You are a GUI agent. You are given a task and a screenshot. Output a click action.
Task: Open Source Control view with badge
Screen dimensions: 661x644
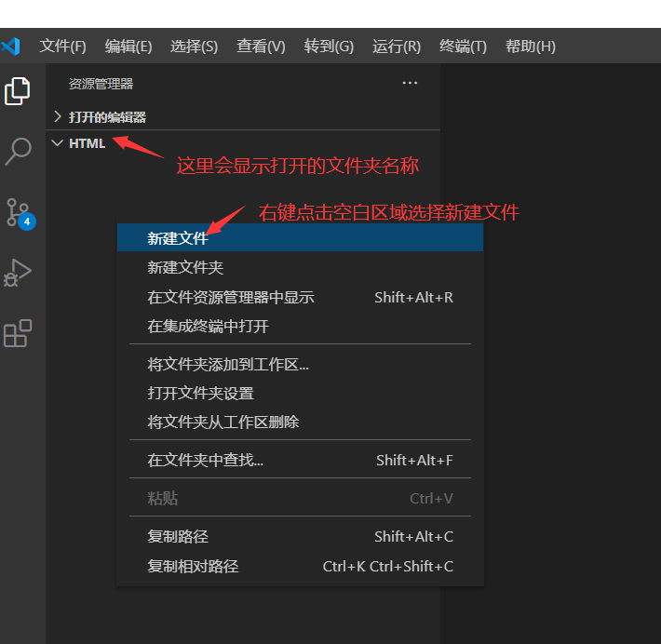coord(18,212)
